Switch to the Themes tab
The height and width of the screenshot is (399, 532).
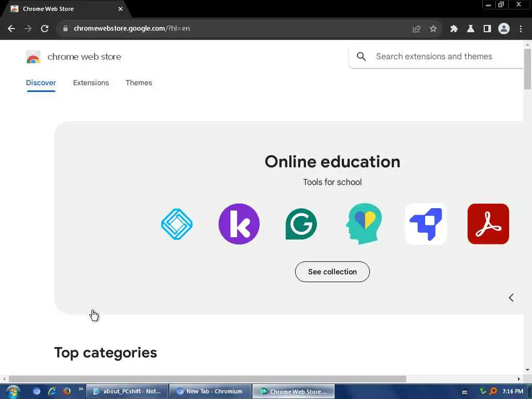[x=139, y=83]
